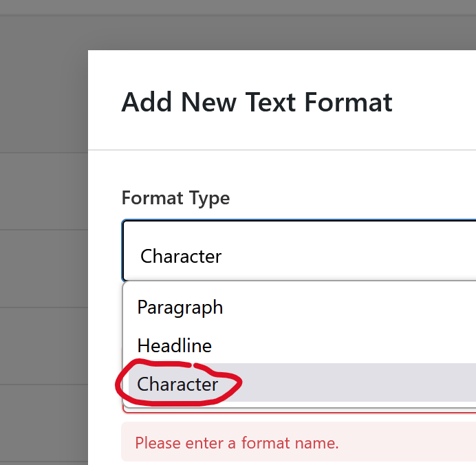Select Paragraph from the format type list
This screenshot has width=476, height=465.
(x=180, y=307)
